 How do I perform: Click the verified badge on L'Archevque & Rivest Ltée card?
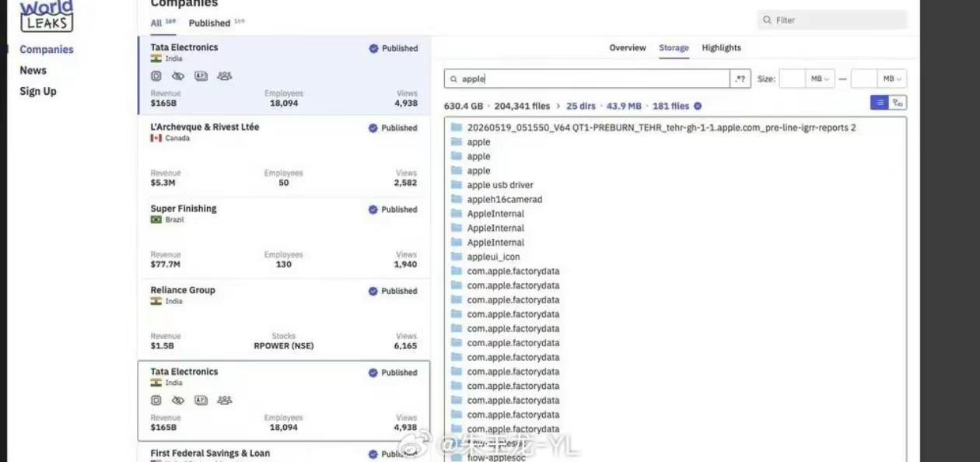pos(373,128)
